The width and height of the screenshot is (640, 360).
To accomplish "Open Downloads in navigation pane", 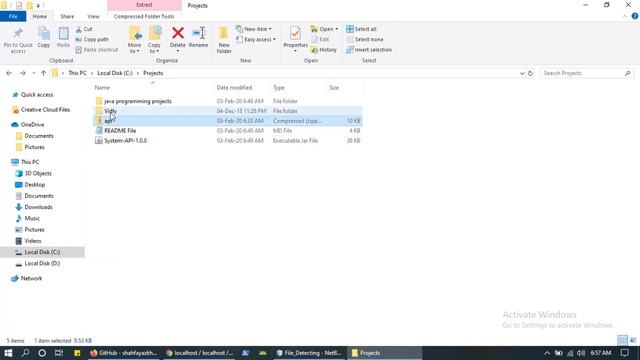I will pyautogui.click(x=38, y=207).
